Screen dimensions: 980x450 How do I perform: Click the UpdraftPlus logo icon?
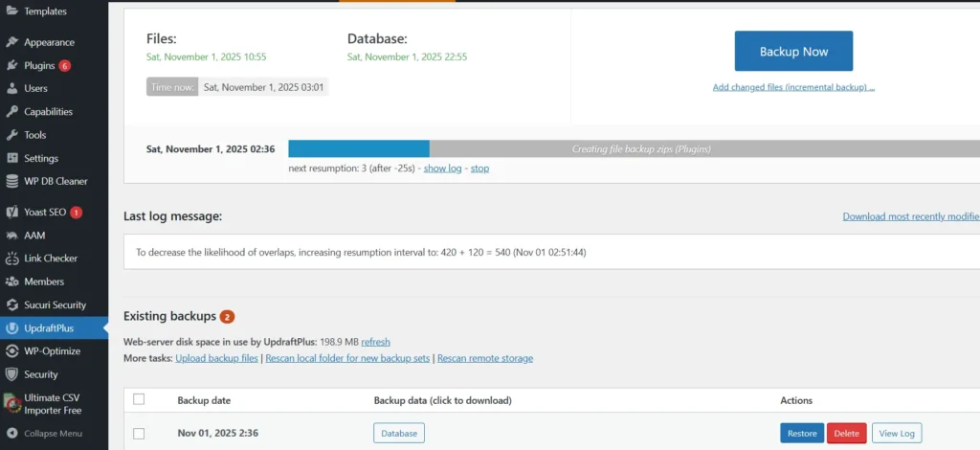tap(11, 328)
